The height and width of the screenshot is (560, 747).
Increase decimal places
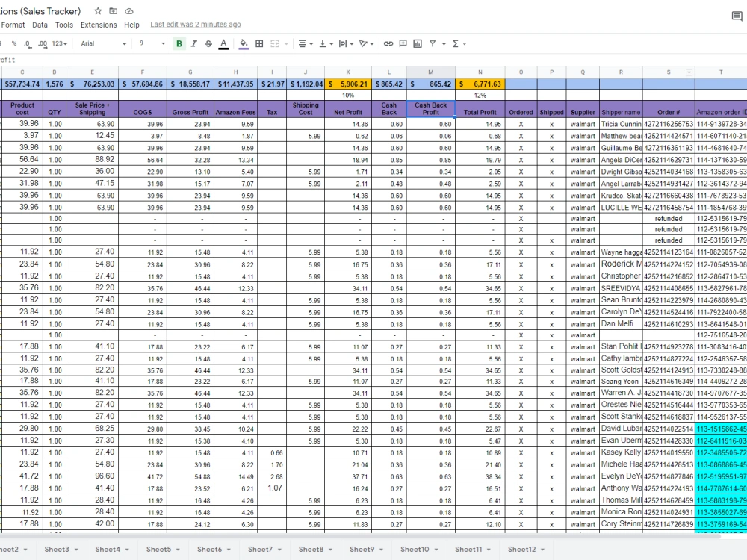43,43
